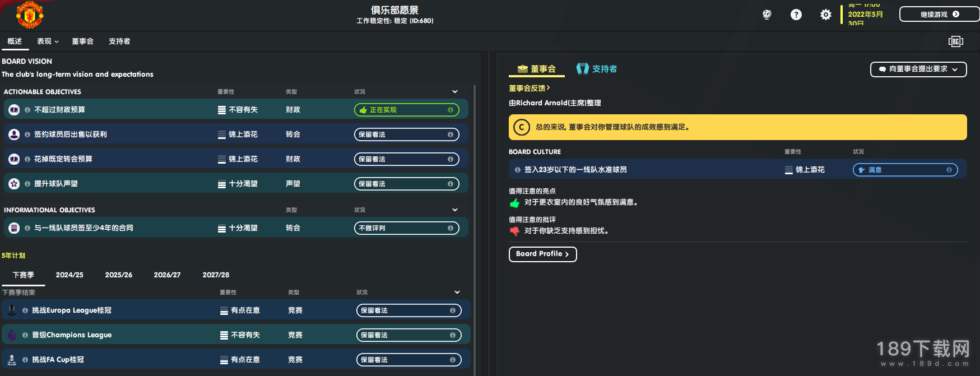Select the 2027/28 plan tab

(x=216, y=275)
